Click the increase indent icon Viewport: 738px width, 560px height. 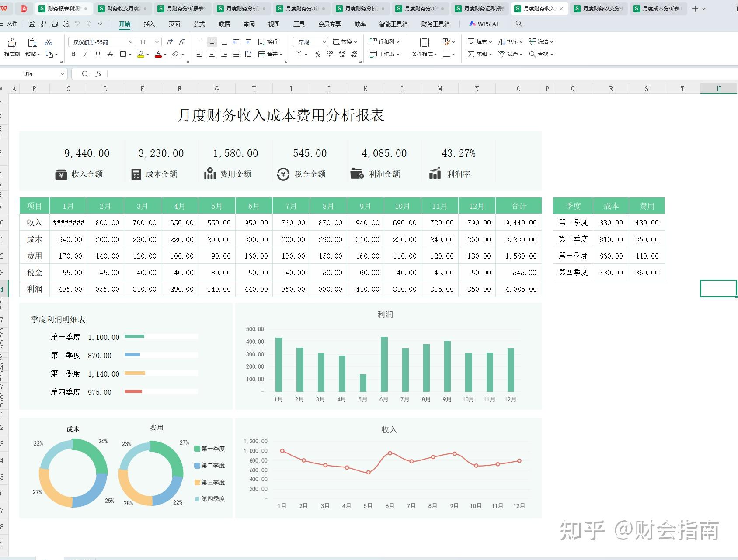[248, 42]
